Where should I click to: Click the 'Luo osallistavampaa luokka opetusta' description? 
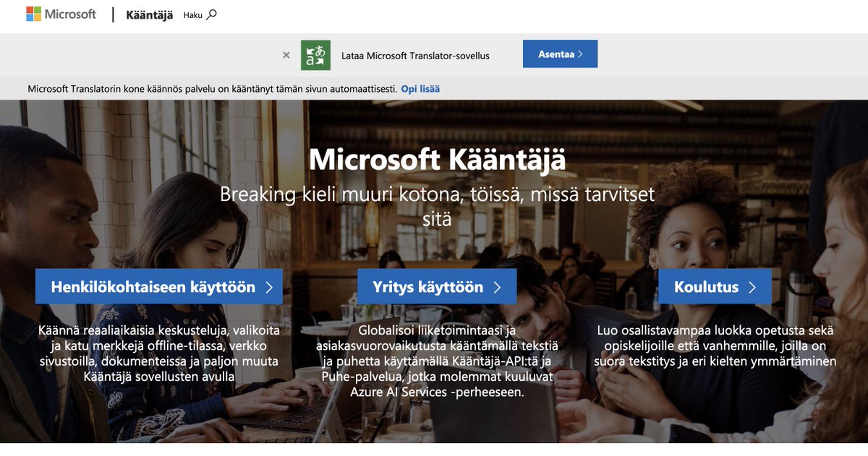pyautogui.click(x=715, y=345)
